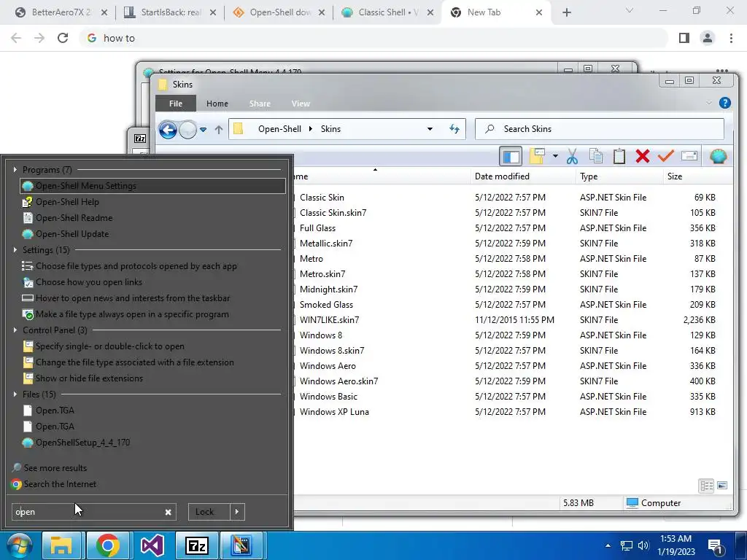Collapse the Files (15) results group

point(15,394)
